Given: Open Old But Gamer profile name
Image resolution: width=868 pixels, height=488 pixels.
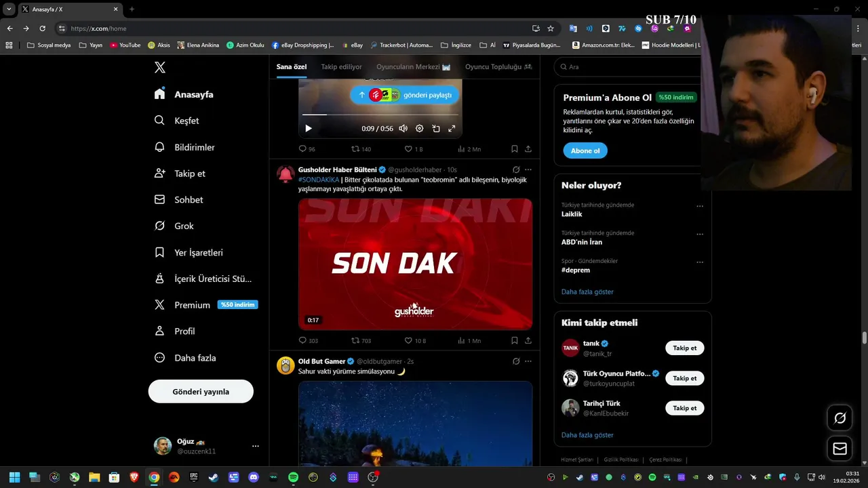Looking at the screenshot, I should tap(322, 361).
